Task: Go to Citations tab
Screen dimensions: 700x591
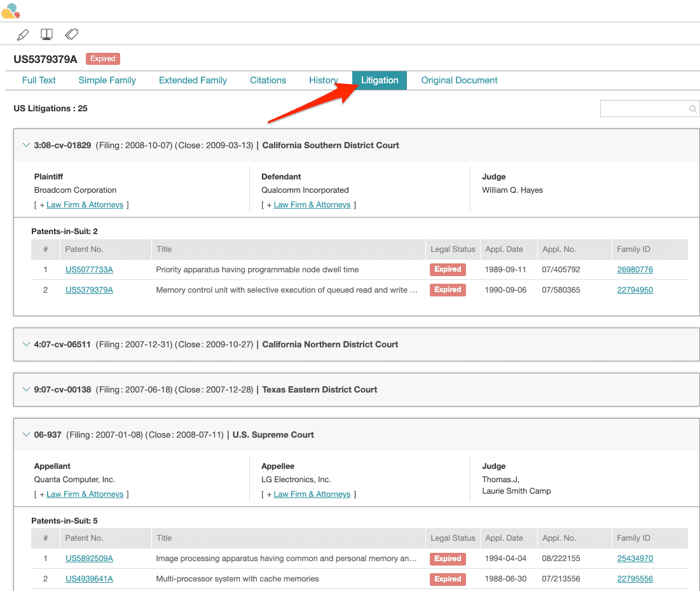Action: click(x=268, y=80)
